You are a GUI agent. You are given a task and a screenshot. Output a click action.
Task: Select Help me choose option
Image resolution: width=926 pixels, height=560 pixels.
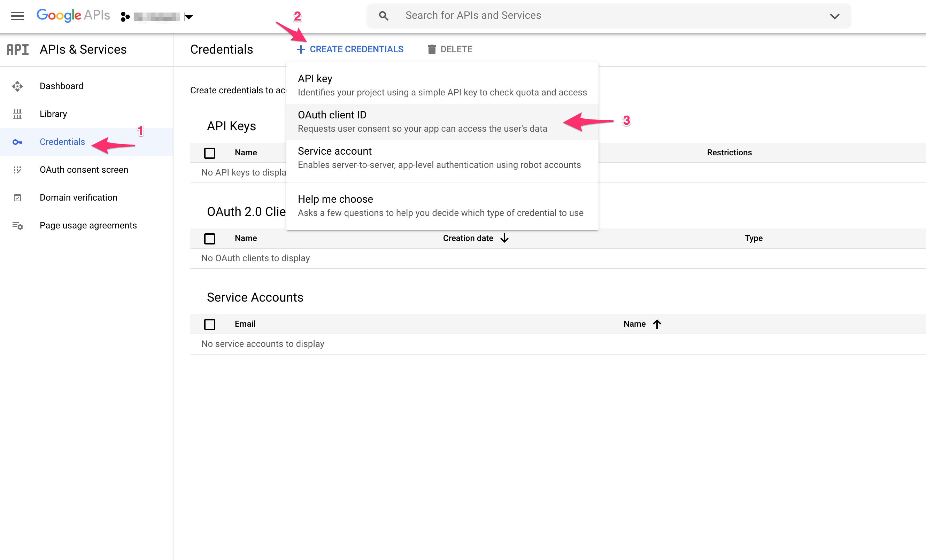442,205
